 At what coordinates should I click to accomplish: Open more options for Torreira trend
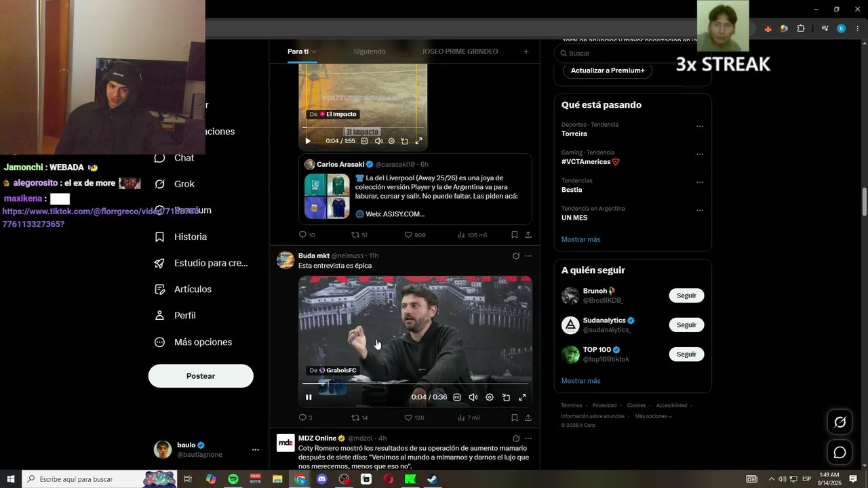coord(700,126)
